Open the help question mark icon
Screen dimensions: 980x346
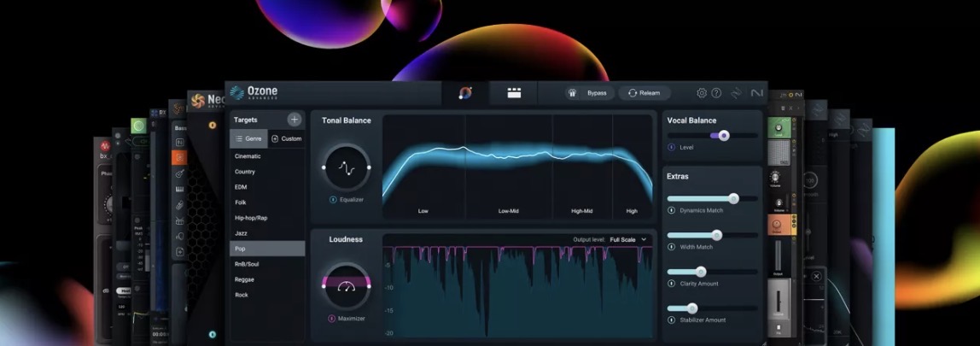pos(716,93)
